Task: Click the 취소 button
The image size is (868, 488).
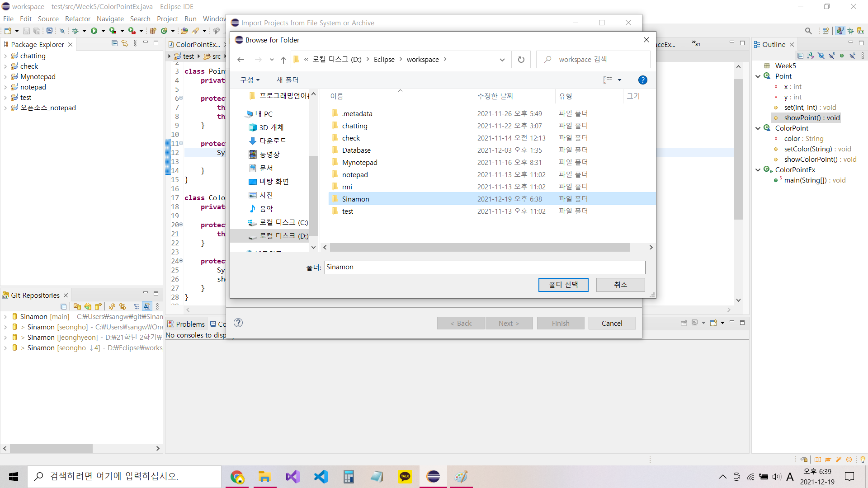Action: [620, 285]
